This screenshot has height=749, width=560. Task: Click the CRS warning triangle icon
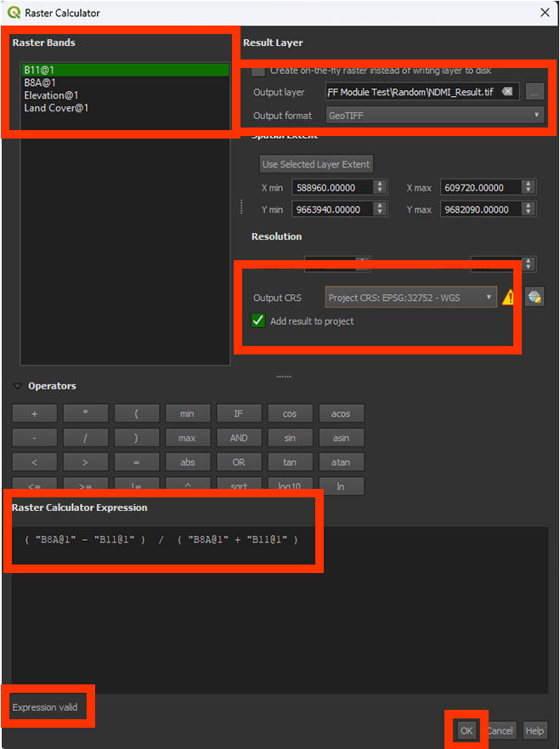click(509, 297)
